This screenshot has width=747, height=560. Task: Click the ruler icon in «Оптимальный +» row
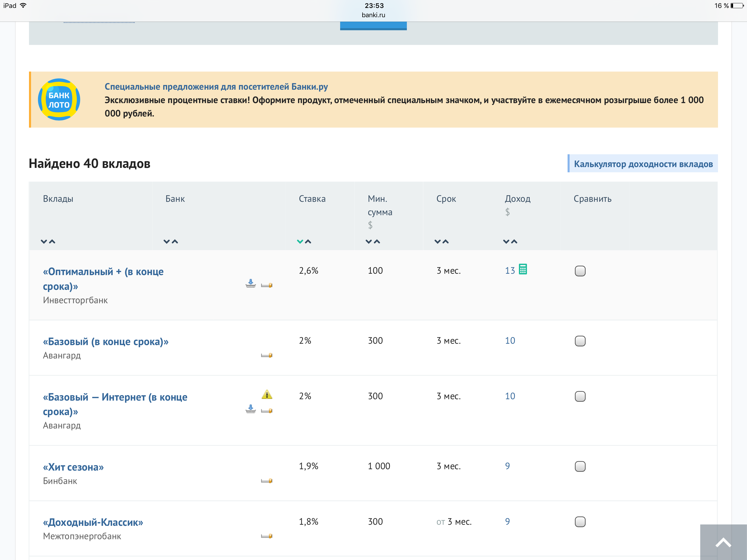(267, 285)
